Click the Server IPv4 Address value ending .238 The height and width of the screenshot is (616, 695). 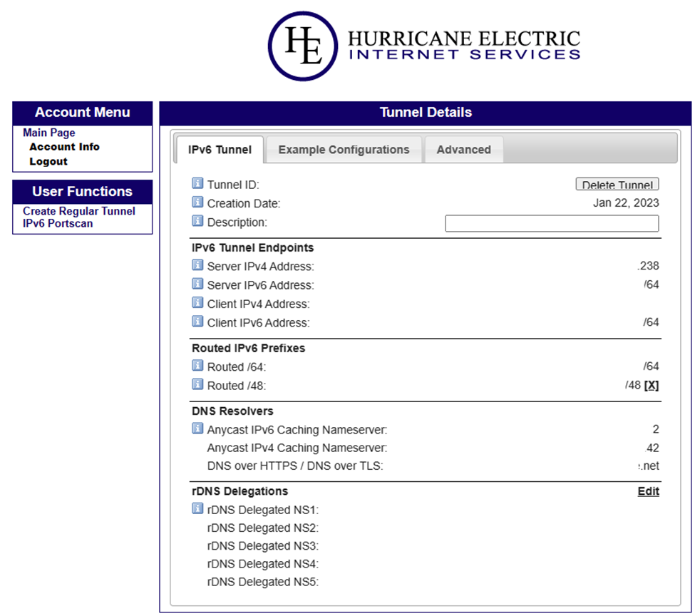(649, 266)
